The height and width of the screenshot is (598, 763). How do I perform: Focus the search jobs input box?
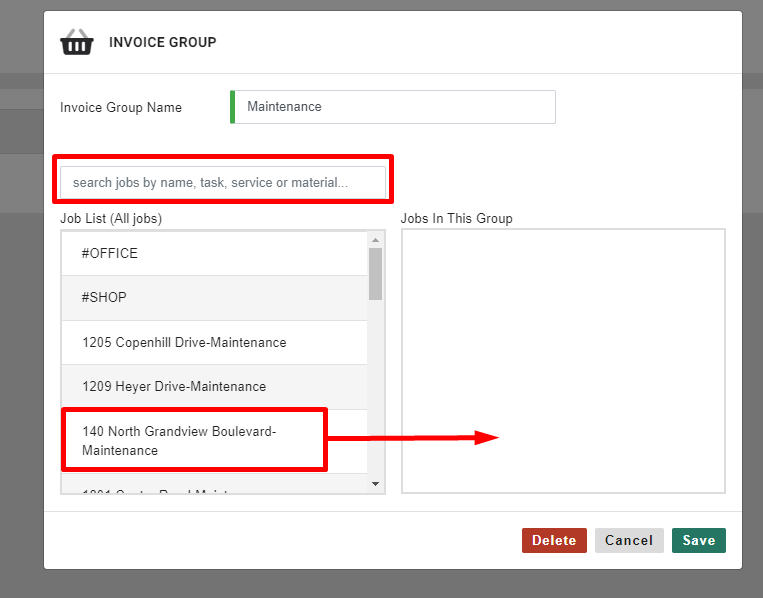point(223,182)
